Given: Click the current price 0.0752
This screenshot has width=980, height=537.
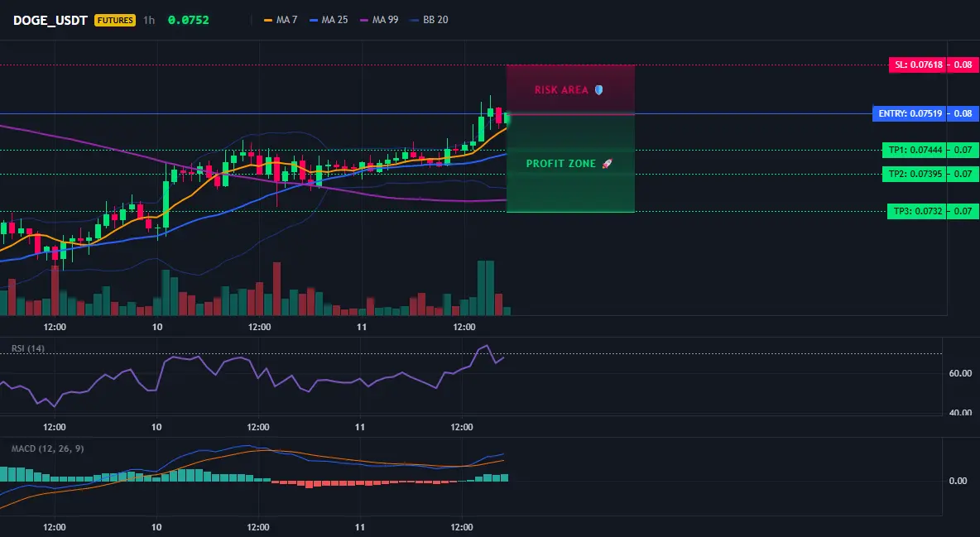Looking at the screenshot, I should (188, 20).
